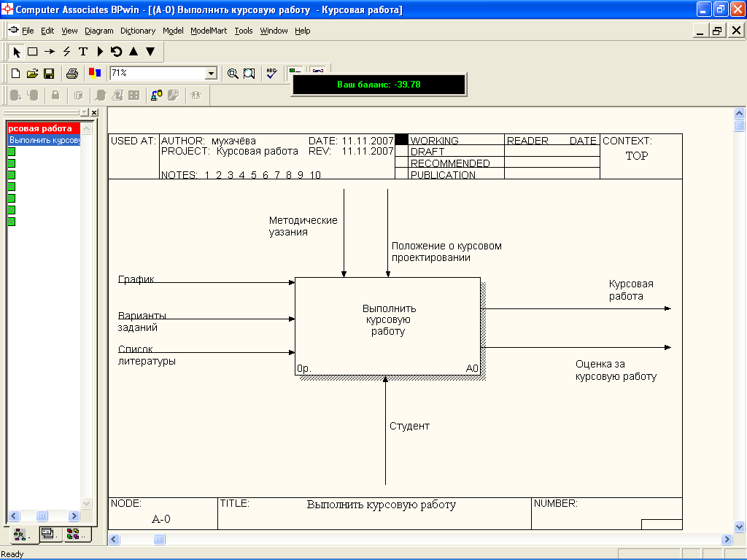Click the 'Методические уазания' control label
Screen dimensions: 747x560
click(303, 226)
